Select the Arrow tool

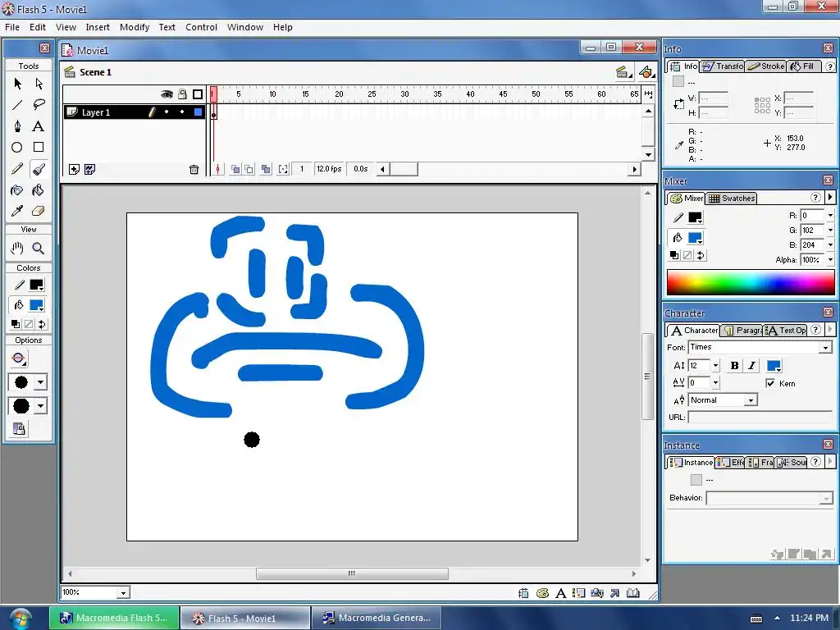click(17, 84)
